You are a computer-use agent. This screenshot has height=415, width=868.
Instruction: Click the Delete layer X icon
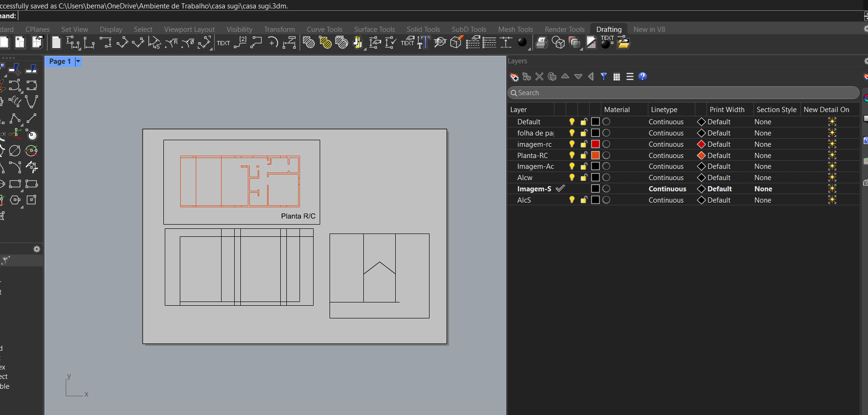coord(539,76)
